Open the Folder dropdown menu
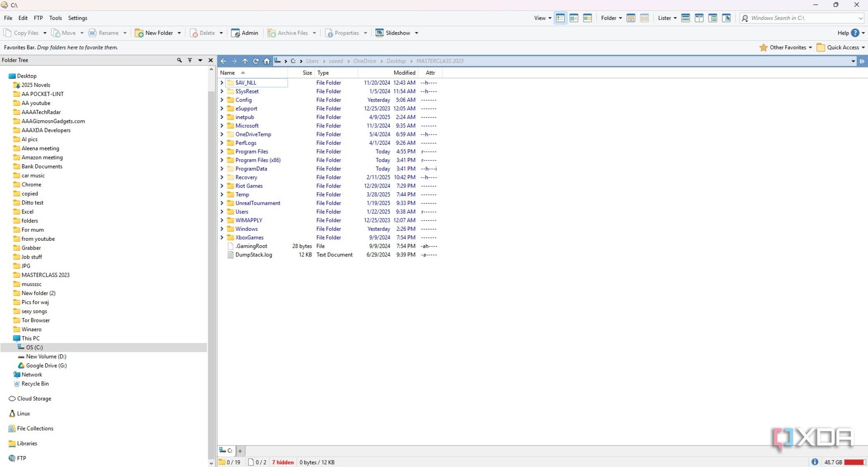 (611, 18)
